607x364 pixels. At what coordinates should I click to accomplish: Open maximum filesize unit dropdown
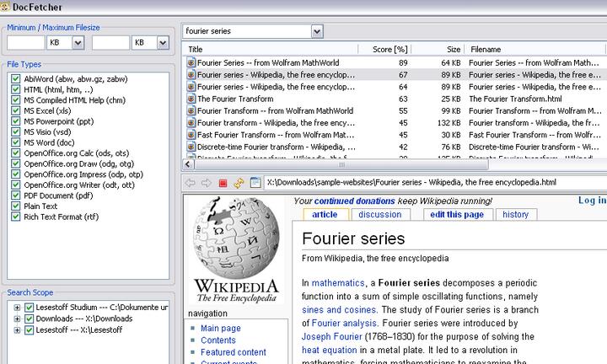coord(163,42)
